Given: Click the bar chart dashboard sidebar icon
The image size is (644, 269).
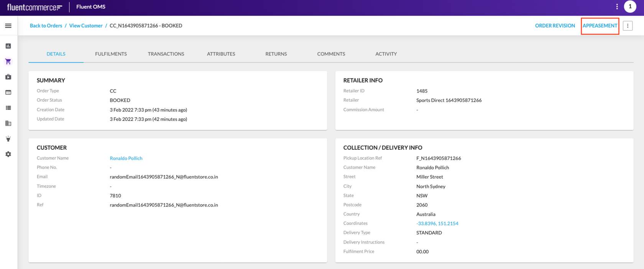Looking at the screenshot, I should point(8,46).
